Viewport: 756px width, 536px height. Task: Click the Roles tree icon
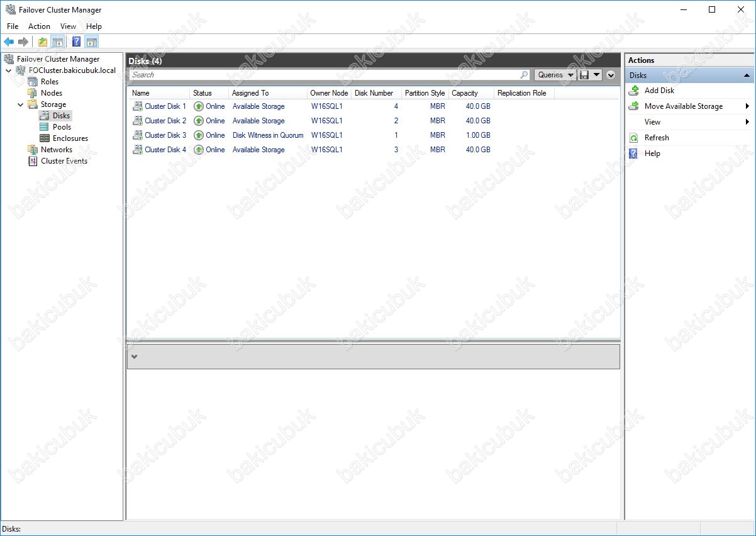coord(33,82)
